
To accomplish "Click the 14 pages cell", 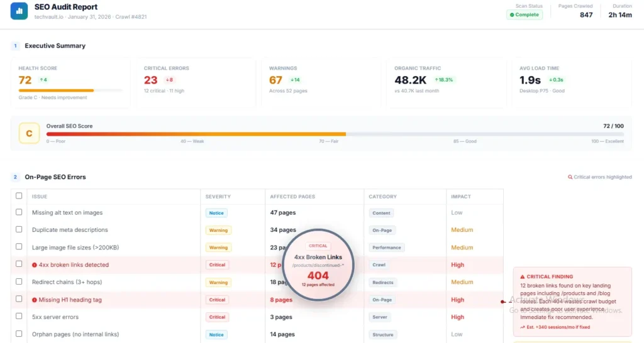I will pyautogui.click(x=282, y=335).
